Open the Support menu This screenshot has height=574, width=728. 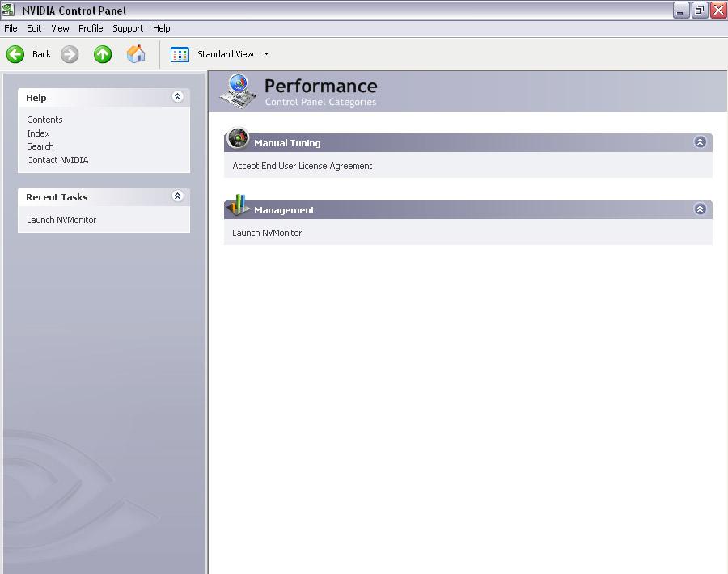128,28
